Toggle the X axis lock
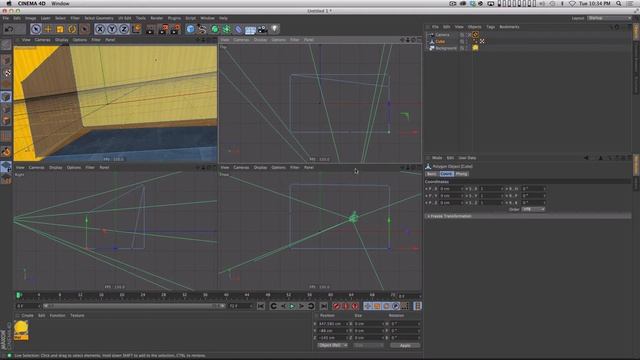 [100, 29]
